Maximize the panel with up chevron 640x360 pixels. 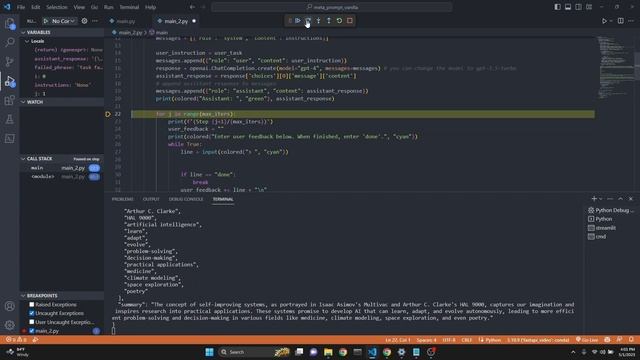click(620, 199)
